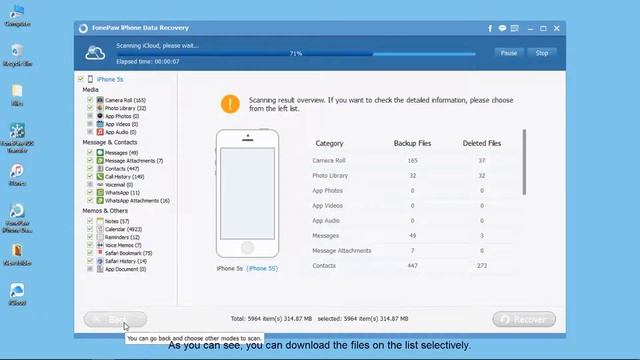
Task: Pause the iCloud scan
Action: click(x=509, y=53)
